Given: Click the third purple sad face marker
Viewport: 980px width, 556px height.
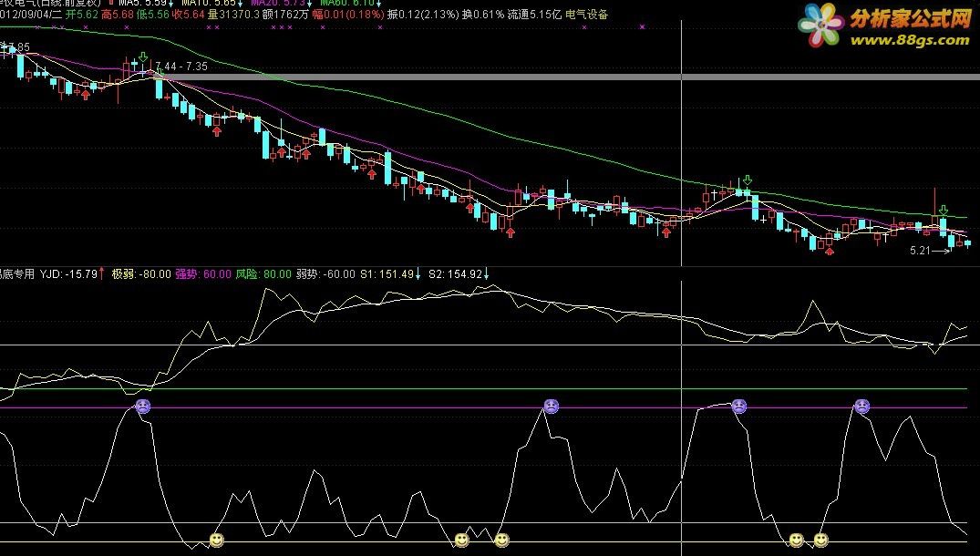Looking at the screenshot, I should (x=738, y=407).
